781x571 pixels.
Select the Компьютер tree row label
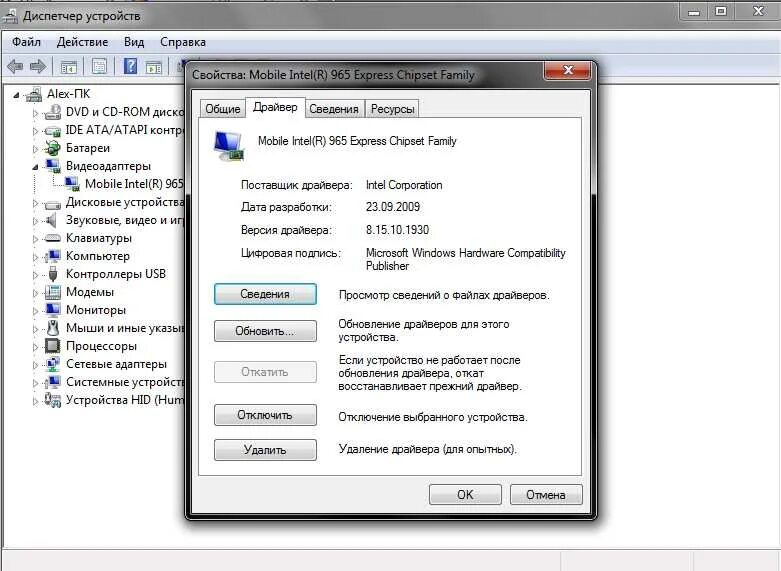tap(98, 256)
